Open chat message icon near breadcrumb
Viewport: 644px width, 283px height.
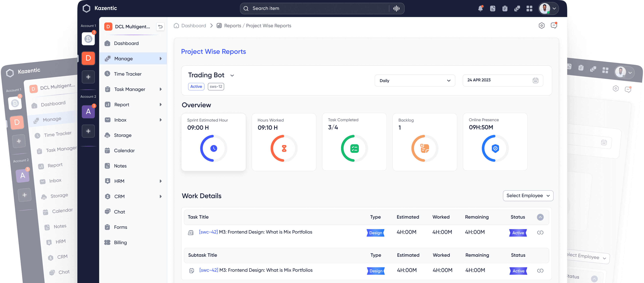coord(554,25)
